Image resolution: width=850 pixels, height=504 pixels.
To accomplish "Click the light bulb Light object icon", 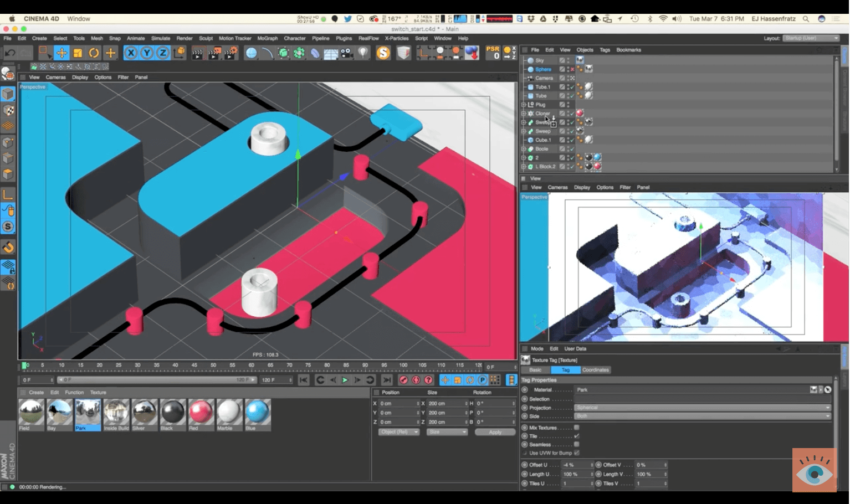I will [x=363, y=53].
